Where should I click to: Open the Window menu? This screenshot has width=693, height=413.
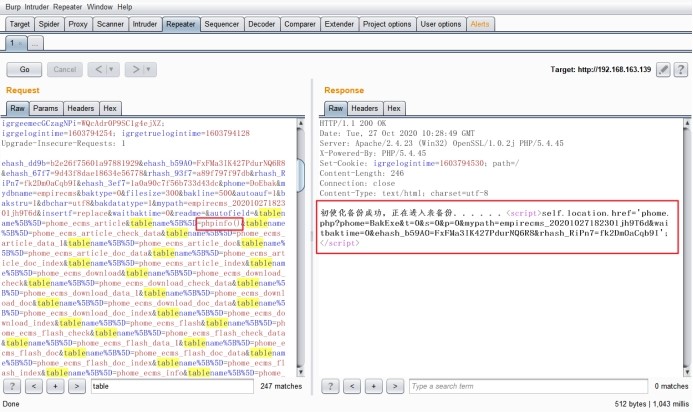[x=100, y=7]
